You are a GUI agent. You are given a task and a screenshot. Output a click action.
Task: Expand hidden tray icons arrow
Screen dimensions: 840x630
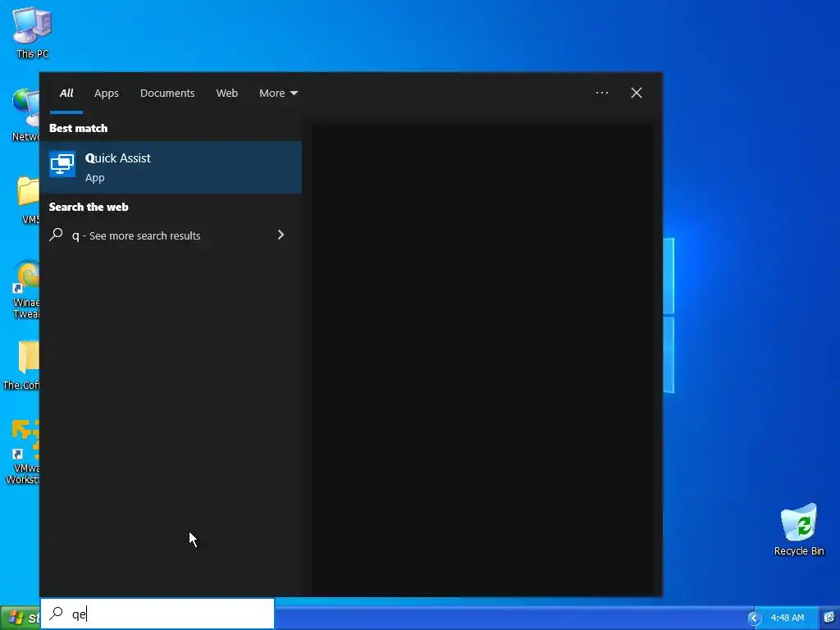coord(754,619)
